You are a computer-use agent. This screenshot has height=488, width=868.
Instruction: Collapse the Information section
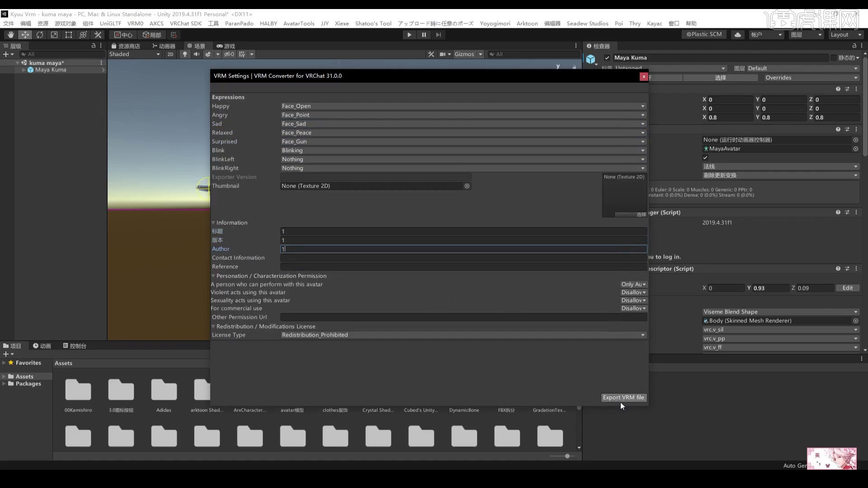(213, 222)
